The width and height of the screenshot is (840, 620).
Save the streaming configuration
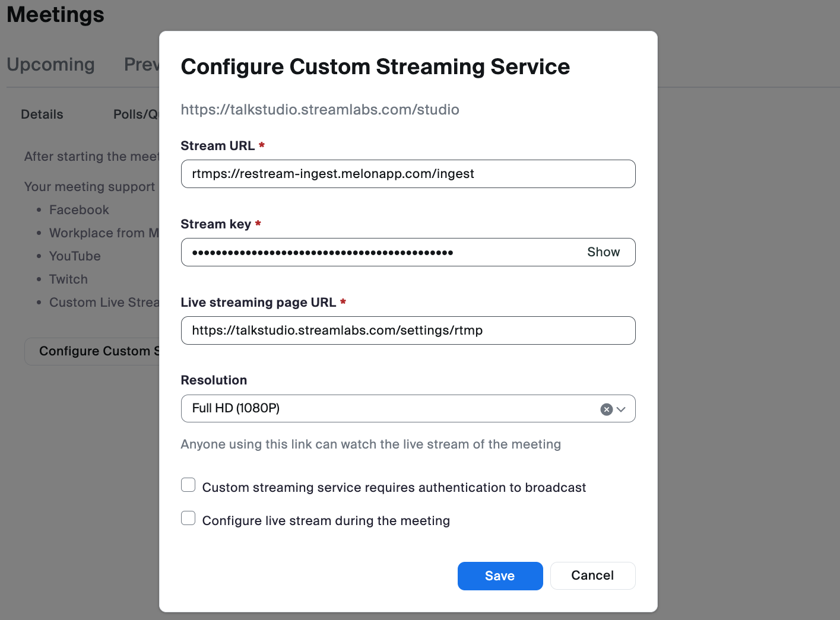[500, 576]
